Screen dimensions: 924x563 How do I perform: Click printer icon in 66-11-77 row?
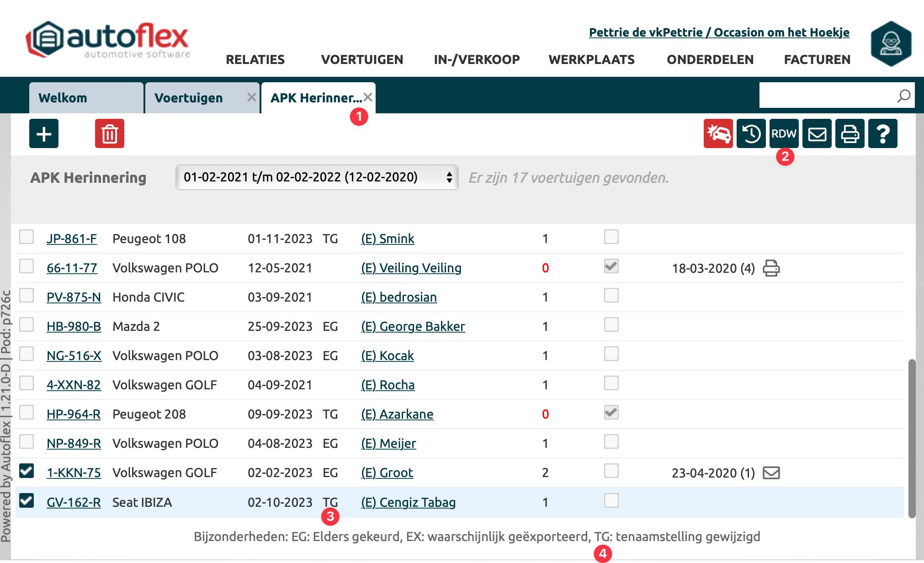771,268
